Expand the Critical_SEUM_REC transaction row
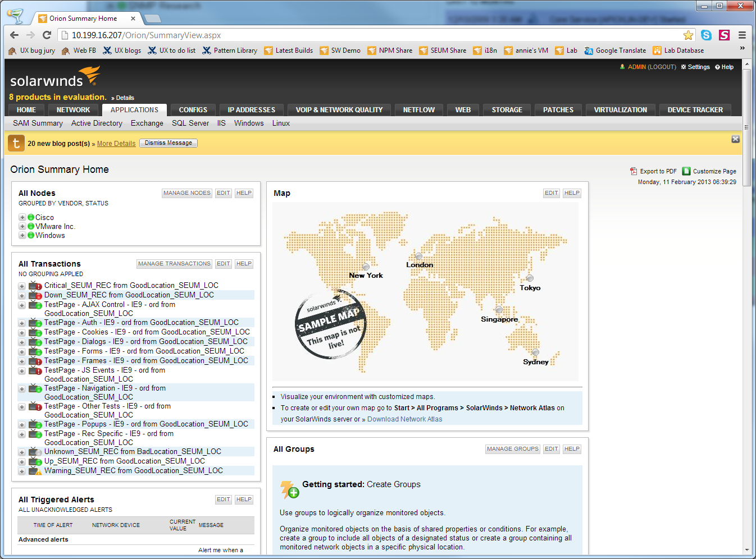756x559 pixels. tap(22, 286)
